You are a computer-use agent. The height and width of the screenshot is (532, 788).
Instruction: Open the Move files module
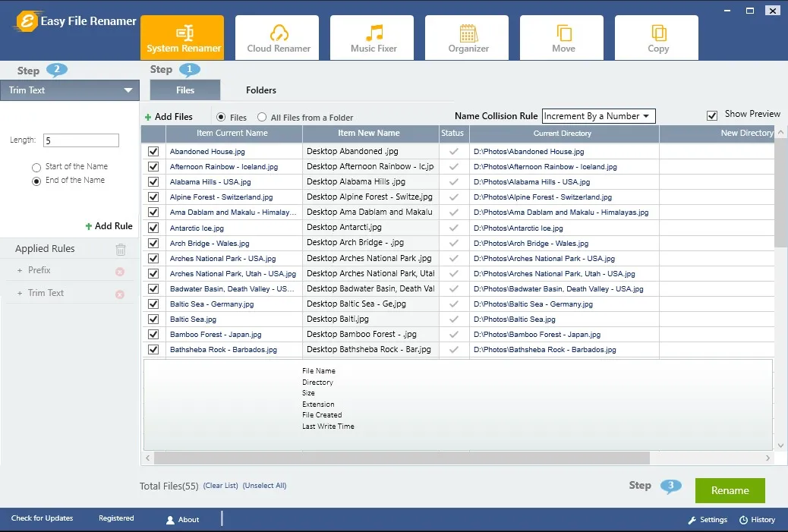563,38
